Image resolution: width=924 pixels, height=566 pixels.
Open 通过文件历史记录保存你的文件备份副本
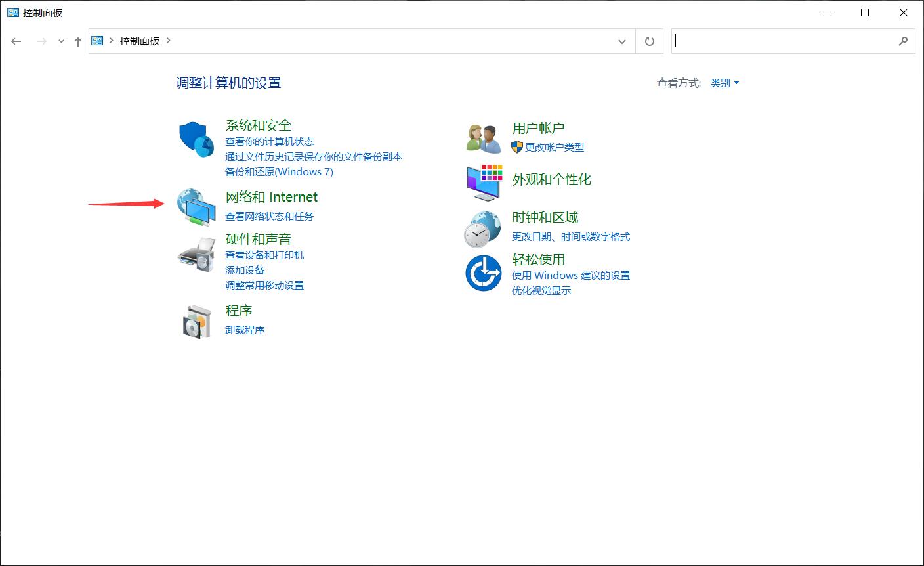coord(314,156)
